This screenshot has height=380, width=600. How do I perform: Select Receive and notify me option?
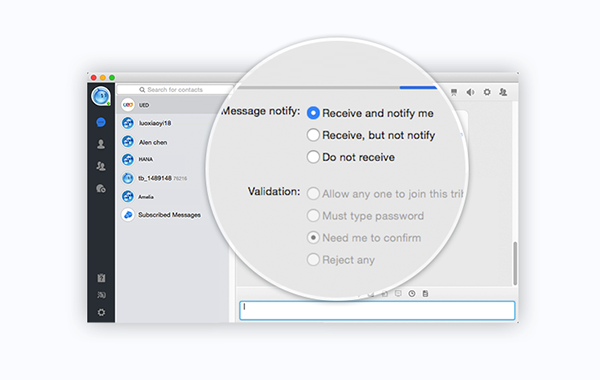click(370, 113)
